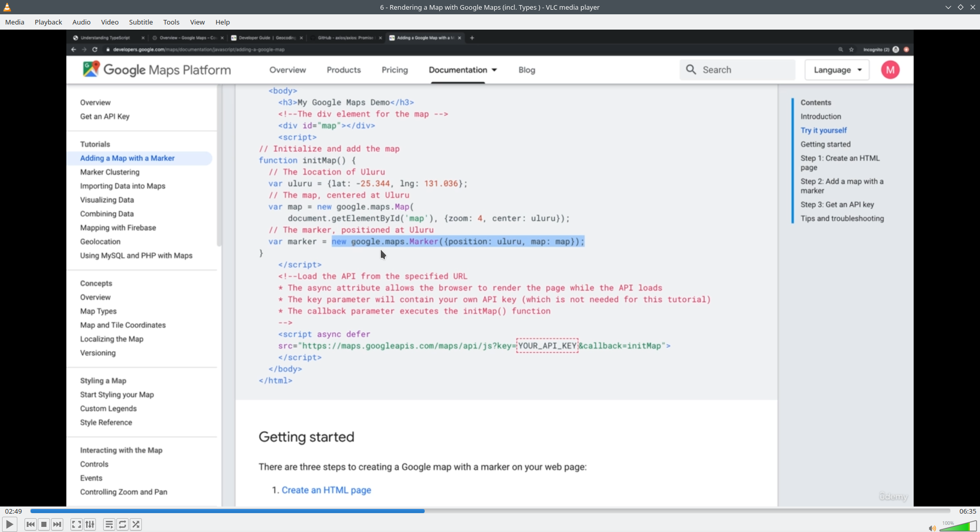Click the bookmark star icon in browser

pos(851,50)
